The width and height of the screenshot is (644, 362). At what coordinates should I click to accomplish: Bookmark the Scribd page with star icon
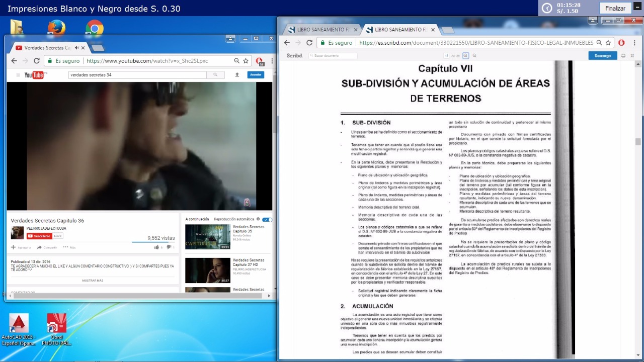pyautogui.click(x=608, y=43)
